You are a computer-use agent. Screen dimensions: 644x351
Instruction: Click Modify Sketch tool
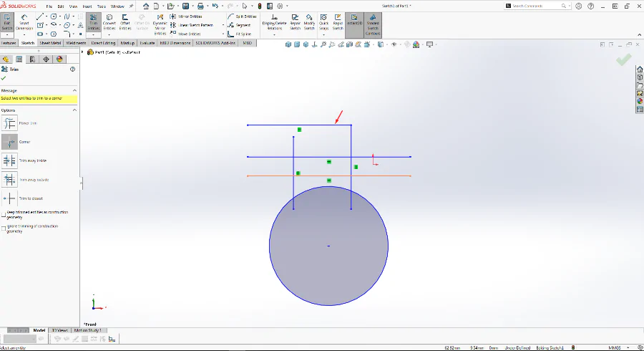[309, 22]
